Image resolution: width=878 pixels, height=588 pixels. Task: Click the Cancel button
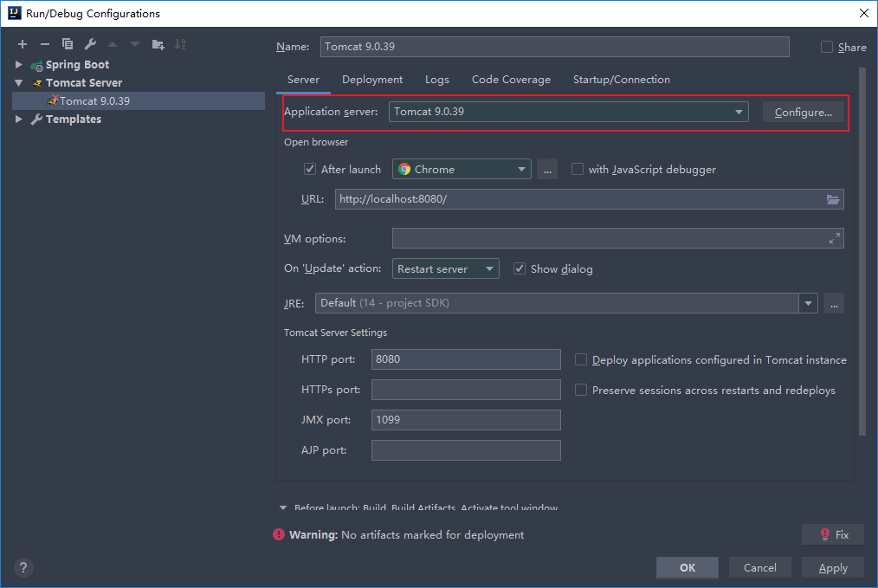(760, 568)
